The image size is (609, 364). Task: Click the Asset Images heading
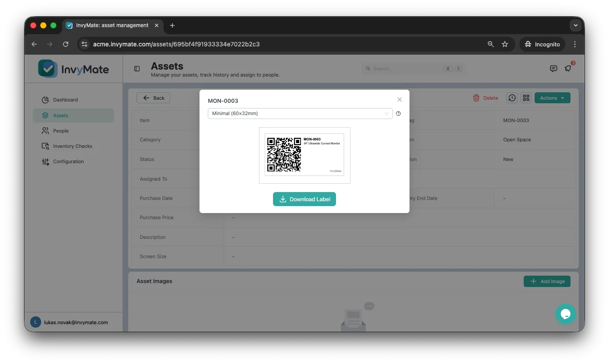154,281
